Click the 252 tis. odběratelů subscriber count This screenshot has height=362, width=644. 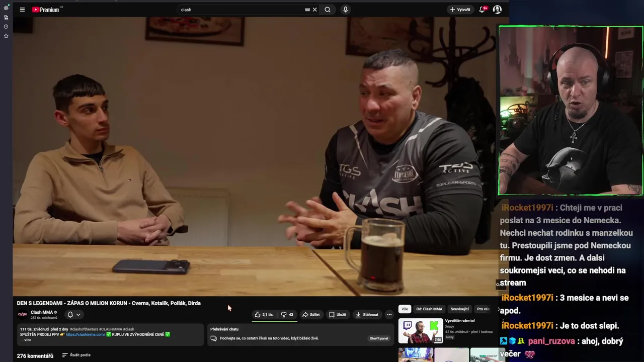click(44, 318)
